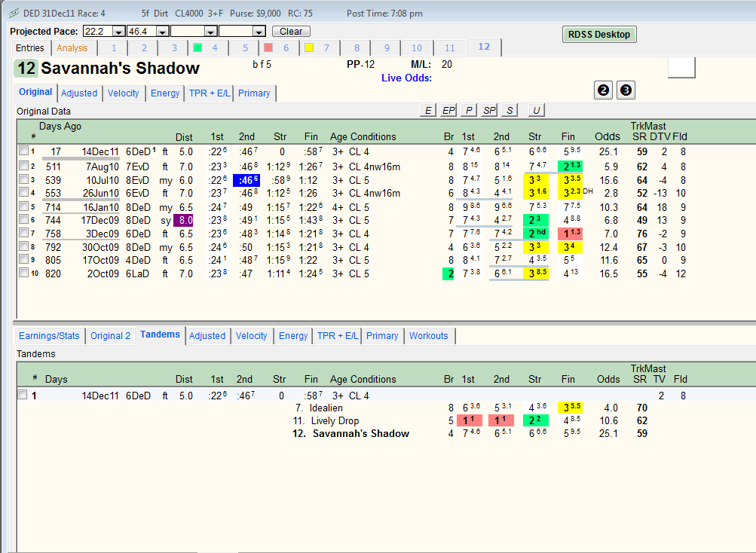Open the upper TPR + E/L tab

210,93
